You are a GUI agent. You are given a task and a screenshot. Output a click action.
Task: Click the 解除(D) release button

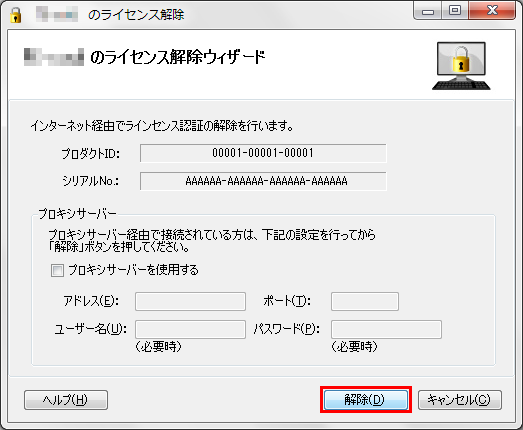click(x=366, y=399)
